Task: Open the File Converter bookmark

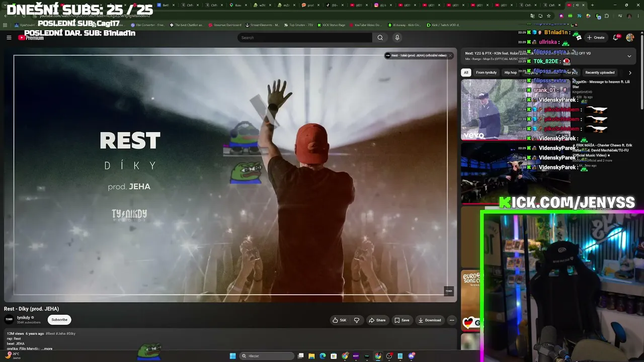Action: point(147,25)
